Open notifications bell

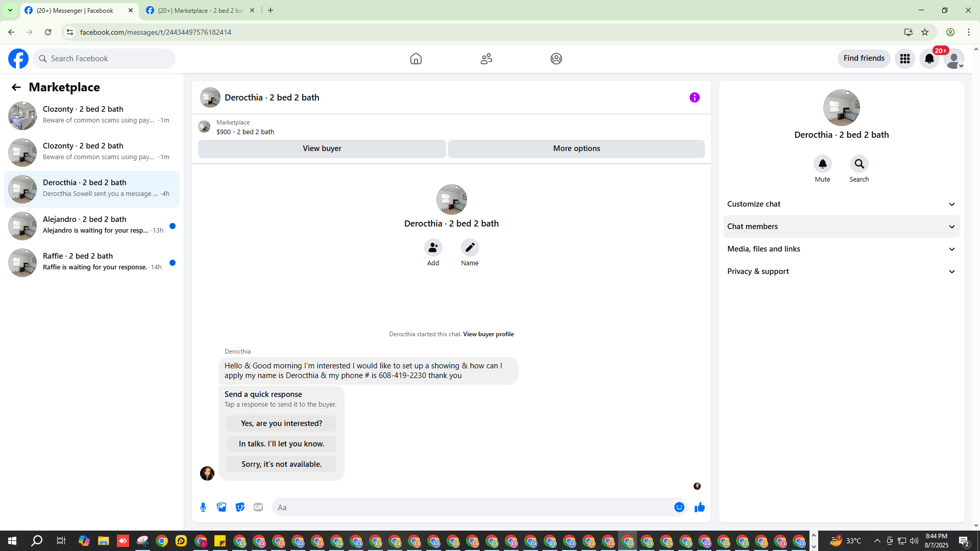(x=929, y=59)
